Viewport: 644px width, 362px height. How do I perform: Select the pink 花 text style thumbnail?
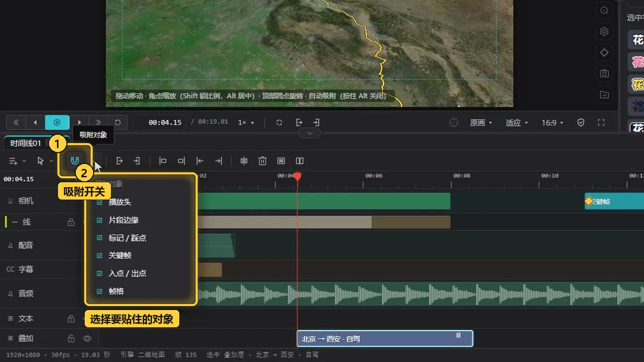(x=637, y=62)
